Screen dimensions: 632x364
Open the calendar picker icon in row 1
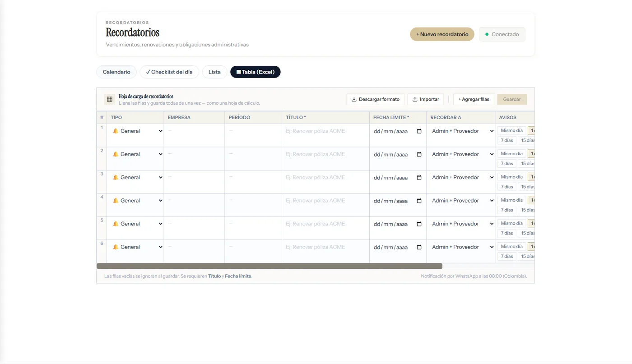point(419,131)
